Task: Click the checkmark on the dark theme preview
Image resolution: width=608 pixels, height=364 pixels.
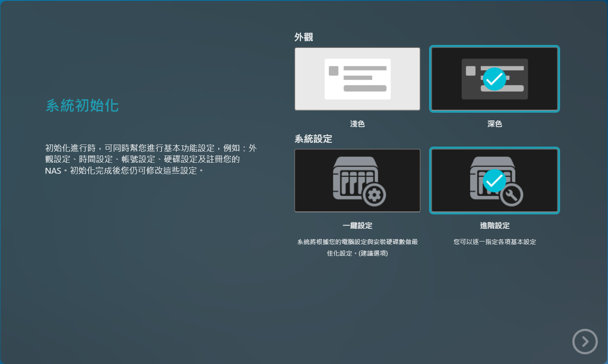Action: coord(494,79)
